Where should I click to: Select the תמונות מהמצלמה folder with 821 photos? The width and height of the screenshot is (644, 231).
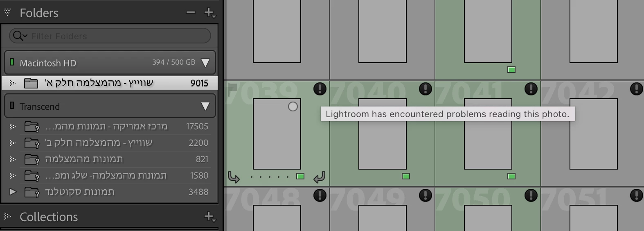coord(109,159)
